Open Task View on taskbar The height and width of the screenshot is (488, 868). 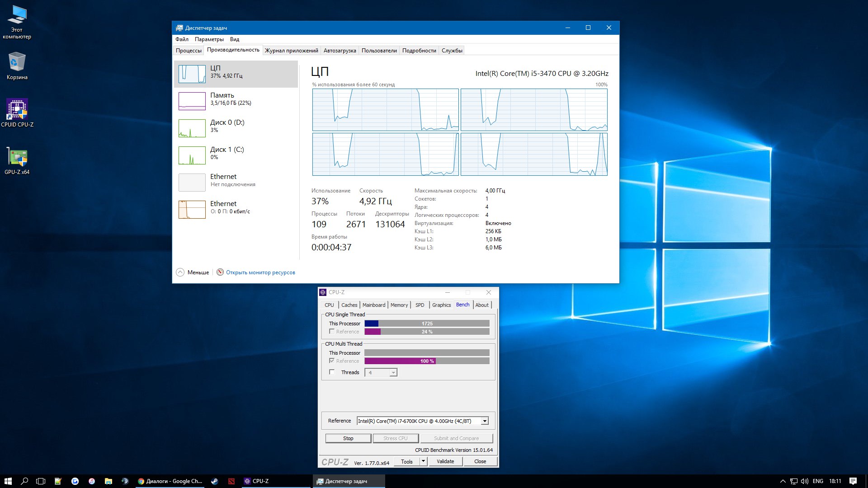[x=41, y=481]
